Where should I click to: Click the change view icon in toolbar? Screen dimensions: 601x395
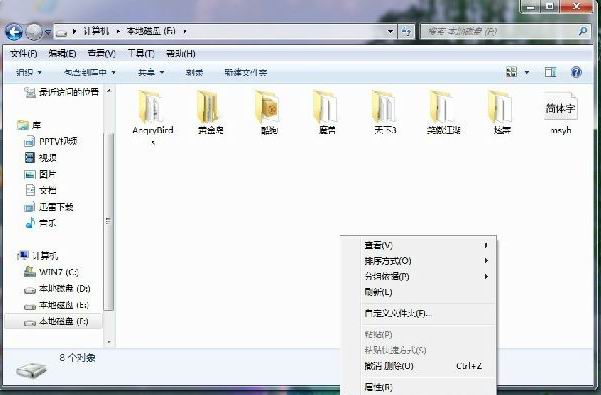pyautogui.click(x=512, y=72)
